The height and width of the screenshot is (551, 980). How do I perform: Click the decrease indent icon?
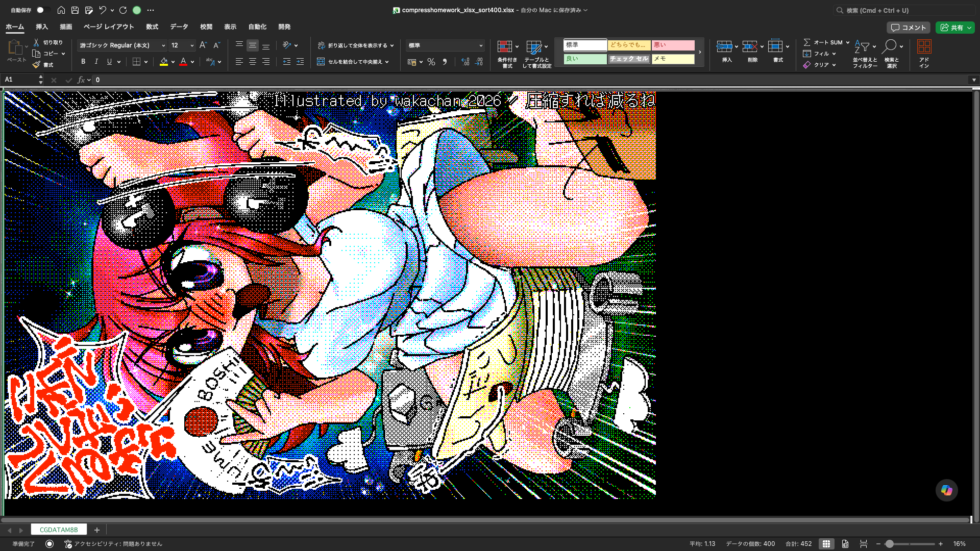287,62
